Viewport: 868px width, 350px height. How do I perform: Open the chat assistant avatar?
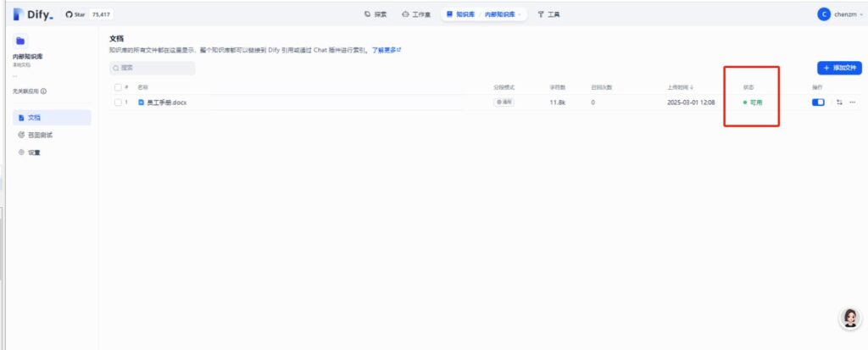click(x=849, y=317)
